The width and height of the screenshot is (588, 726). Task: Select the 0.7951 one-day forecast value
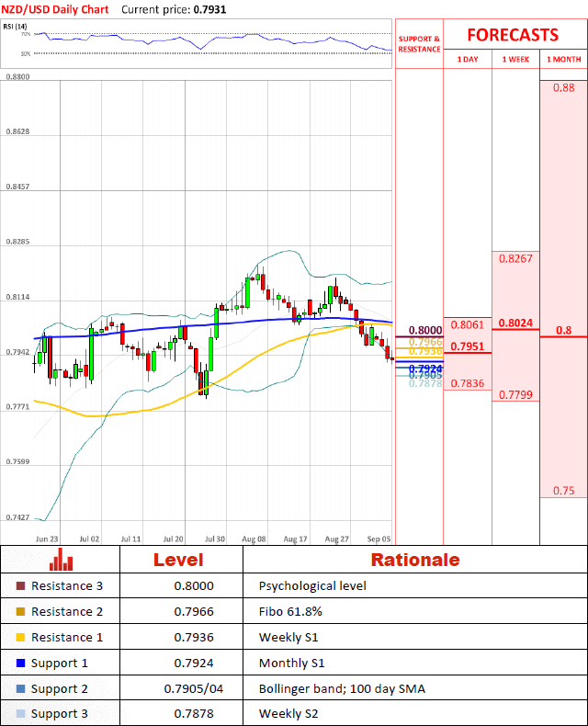(467, 346)
